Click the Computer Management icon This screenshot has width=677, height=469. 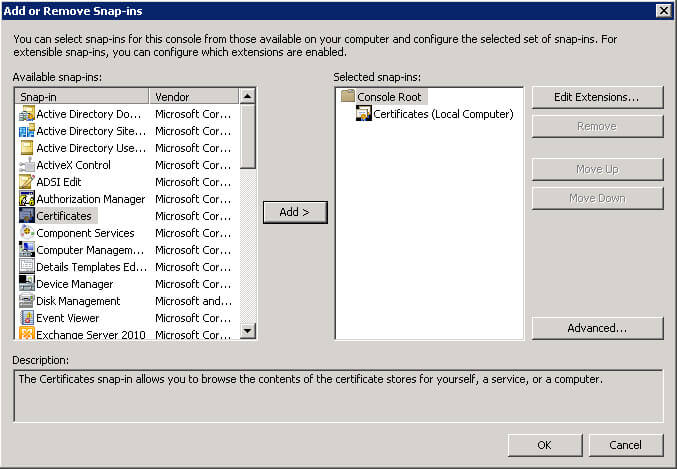point(27,250)
